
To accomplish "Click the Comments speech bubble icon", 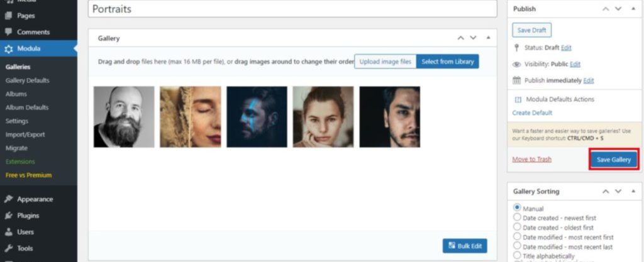I will pos(8,32).
